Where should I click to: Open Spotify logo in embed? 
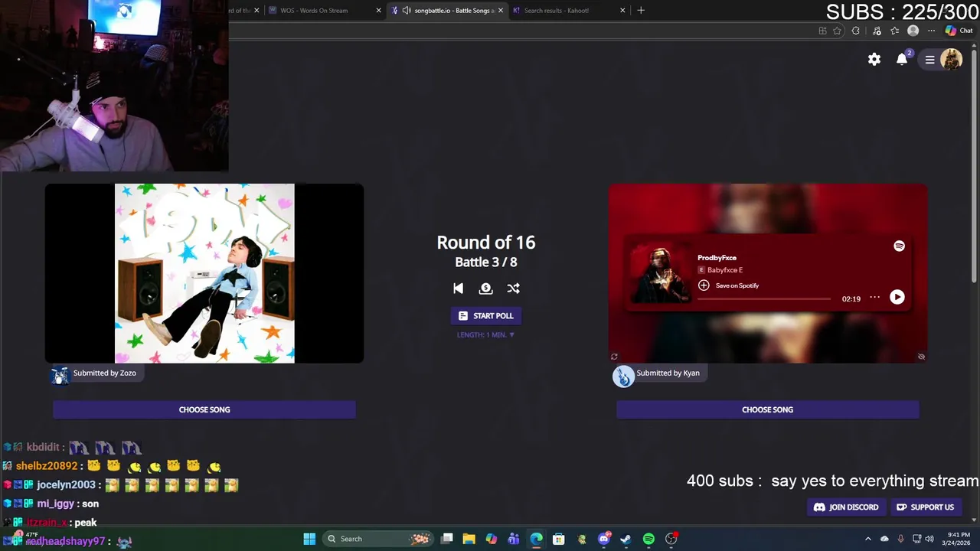[x=899, y=246]
